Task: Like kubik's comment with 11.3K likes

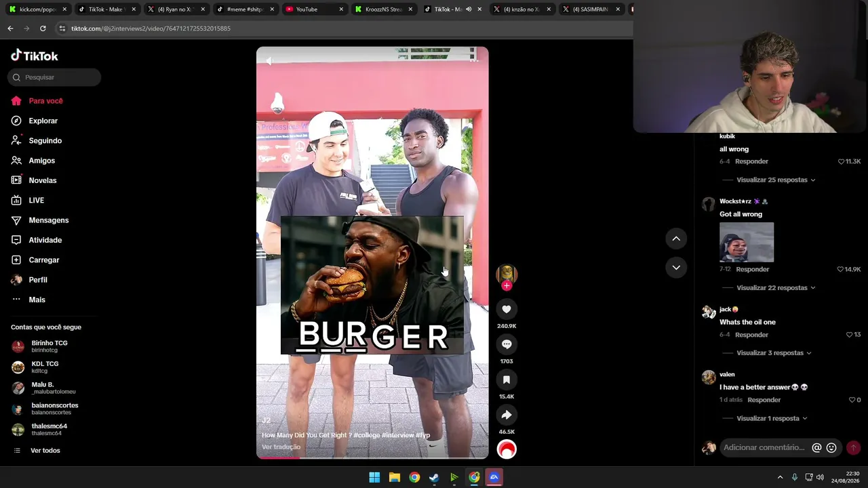Action: click(841, 161)
